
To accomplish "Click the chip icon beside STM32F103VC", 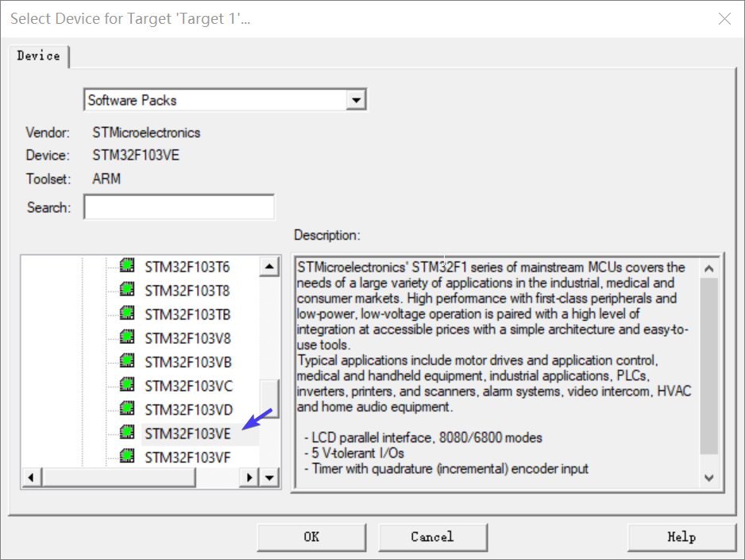I will click(x=127, y=384).
